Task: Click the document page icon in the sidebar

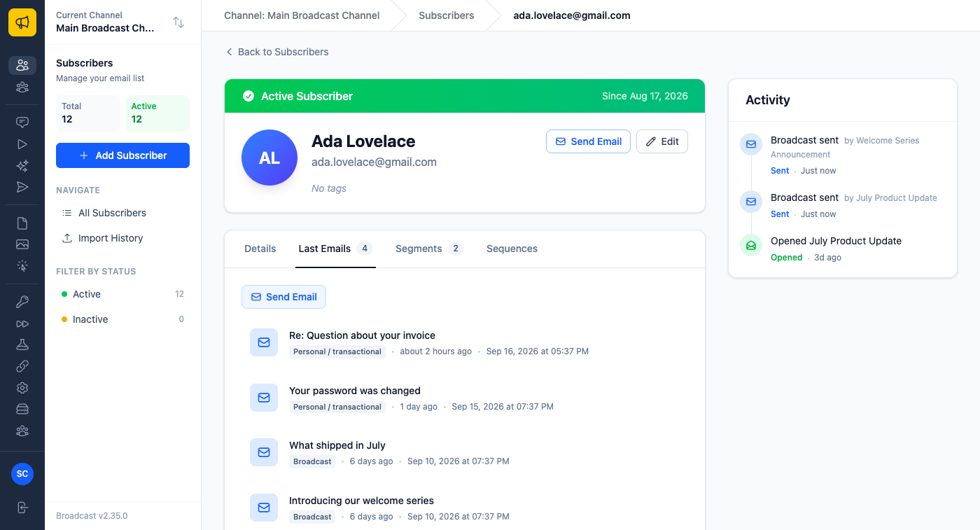Action: [22, 223]
